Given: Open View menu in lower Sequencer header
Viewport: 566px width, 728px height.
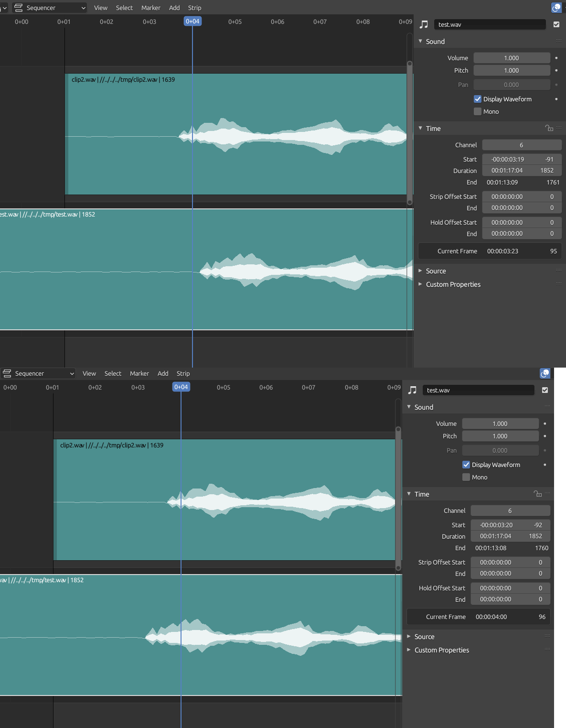Looking at the screenshot, I should click(x=89, y=373).
